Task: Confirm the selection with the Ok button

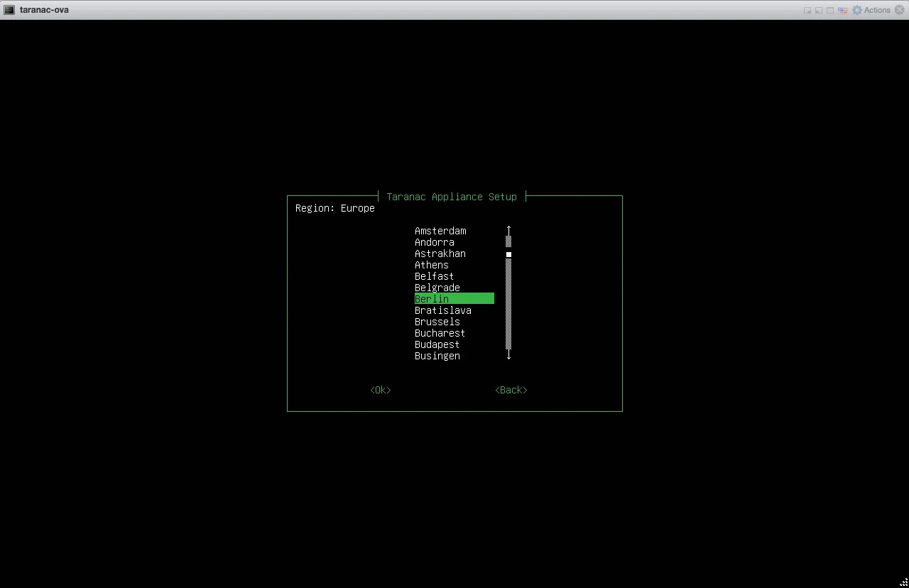Action: pyautogui.click(x=381, y=390)
